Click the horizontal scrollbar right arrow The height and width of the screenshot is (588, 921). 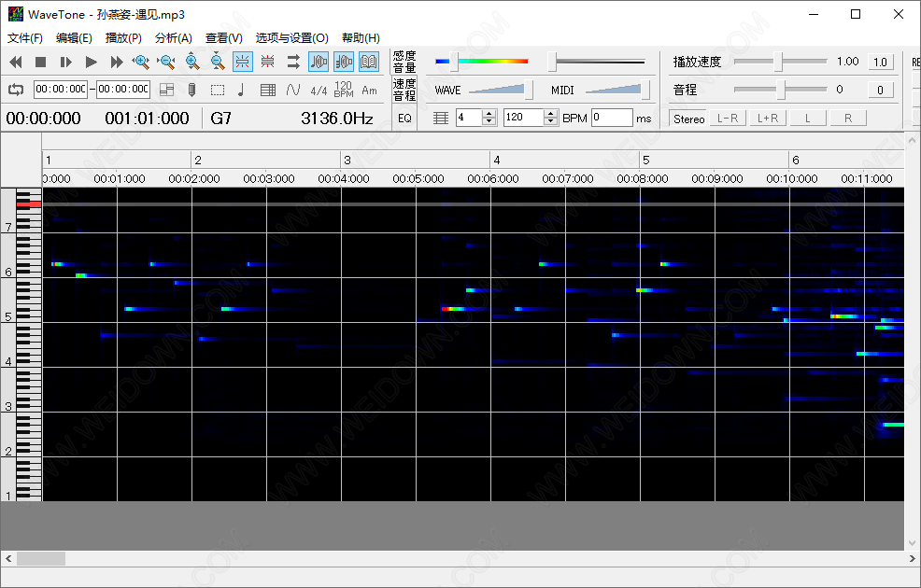(913, 558)
